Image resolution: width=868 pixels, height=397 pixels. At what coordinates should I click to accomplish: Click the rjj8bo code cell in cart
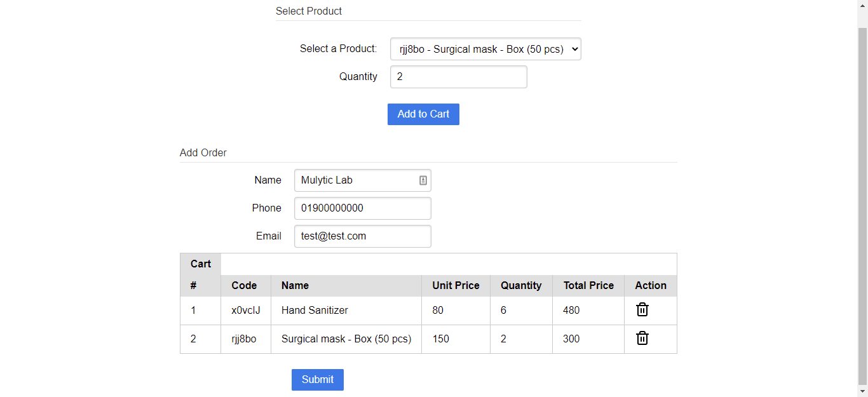point(244,339)
